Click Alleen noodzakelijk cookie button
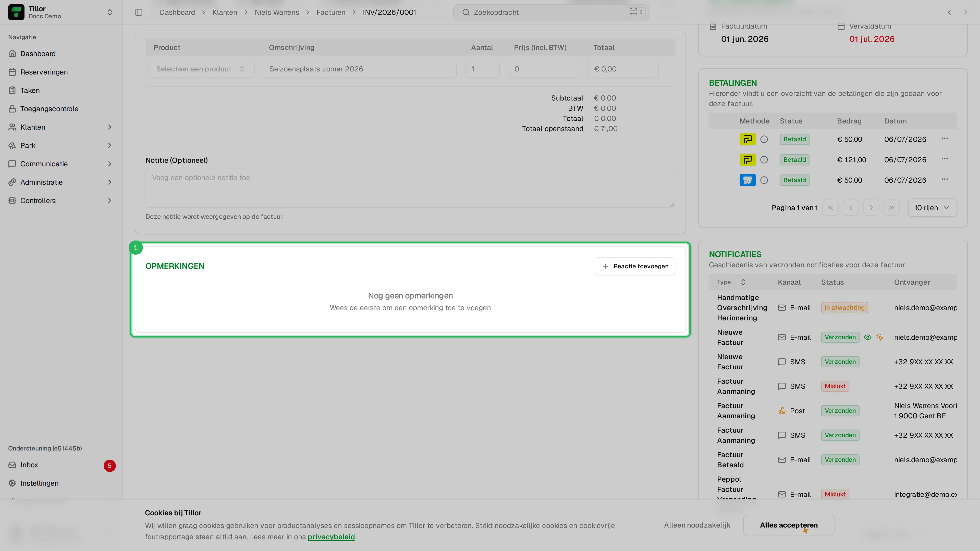 [x=697, y=525]
